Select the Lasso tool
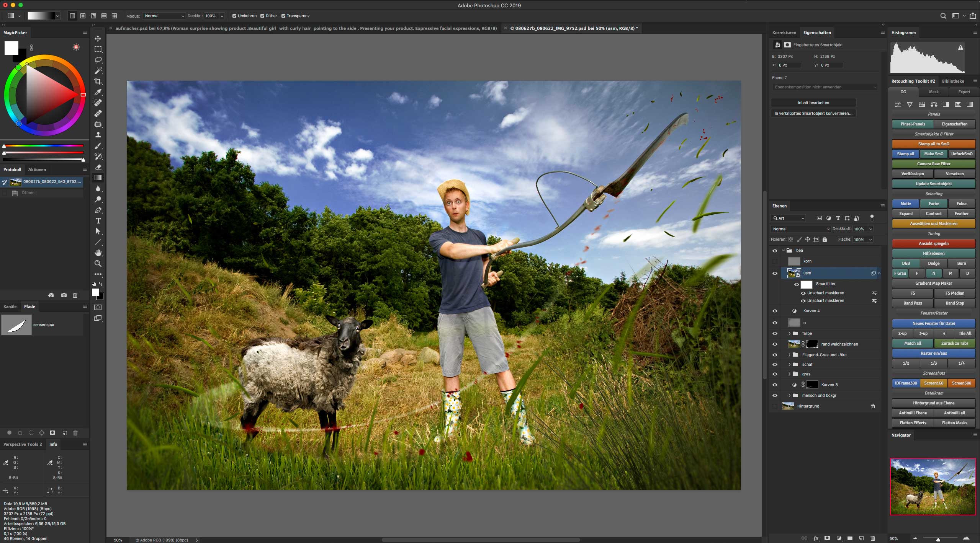Image resolution: width=980 pixels, height=543 pixels. (x=98, y=60)
